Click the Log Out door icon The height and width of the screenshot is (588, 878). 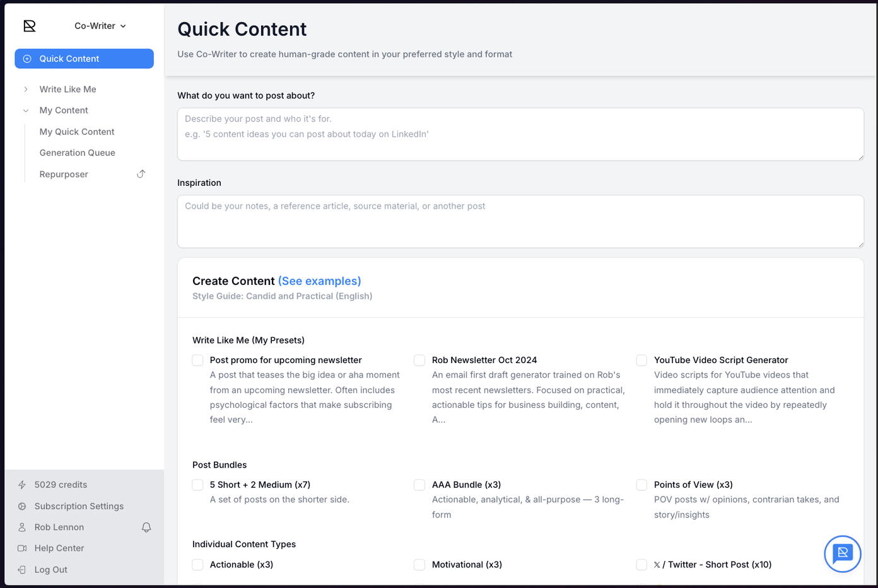[22, 570]
